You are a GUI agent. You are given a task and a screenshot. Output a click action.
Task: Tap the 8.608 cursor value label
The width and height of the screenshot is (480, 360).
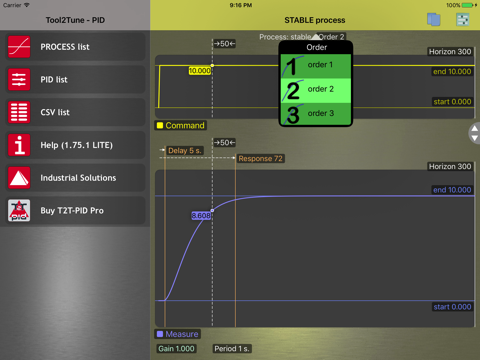(x=201, y=216)
